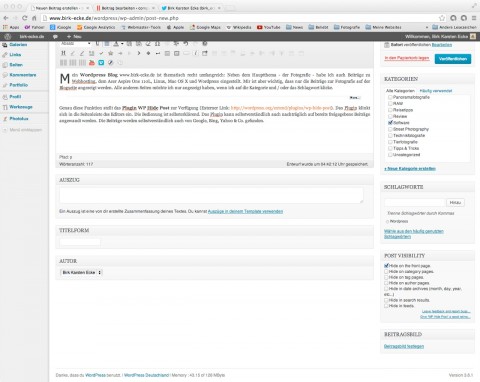The width and height of the screenshot is (480, 382).
Task: Open Werkzeuge in the sidebar
Action: tap(21, 107)
